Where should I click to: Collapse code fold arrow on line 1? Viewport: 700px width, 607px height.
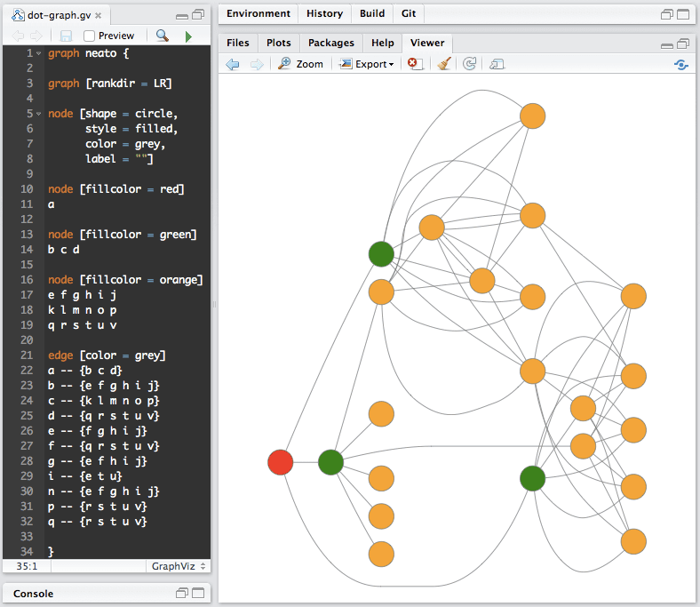pos(39,53)
